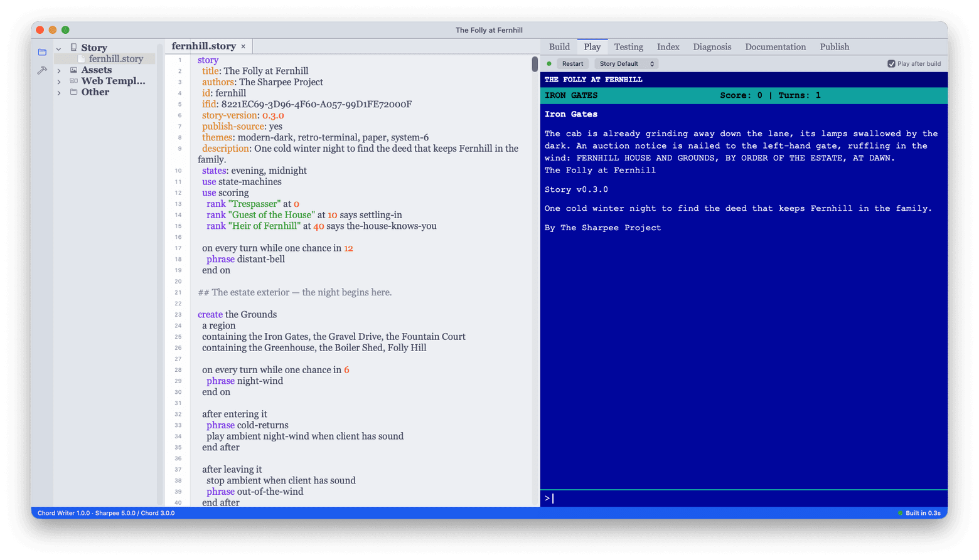Click the title line in the editor

click(255, 71)
